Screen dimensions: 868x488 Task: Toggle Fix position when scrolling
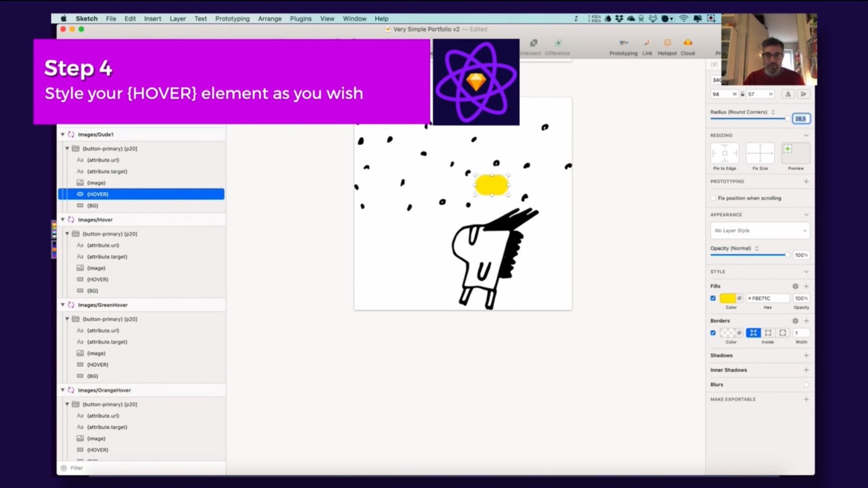[713, 198]
